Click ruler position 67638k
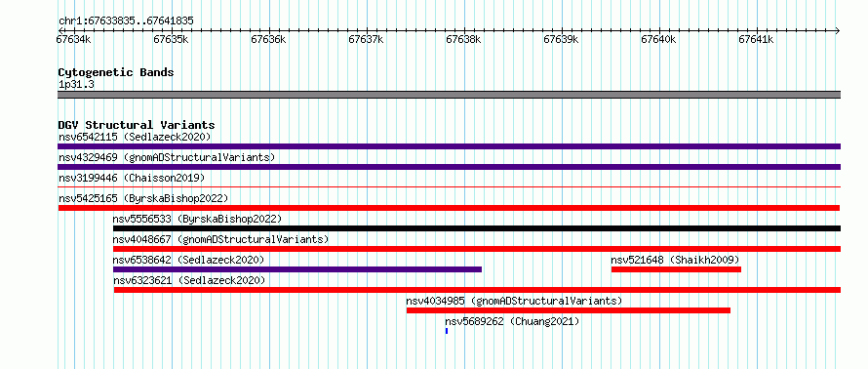This screenshot has height=369, width=868. coord(464,39)
